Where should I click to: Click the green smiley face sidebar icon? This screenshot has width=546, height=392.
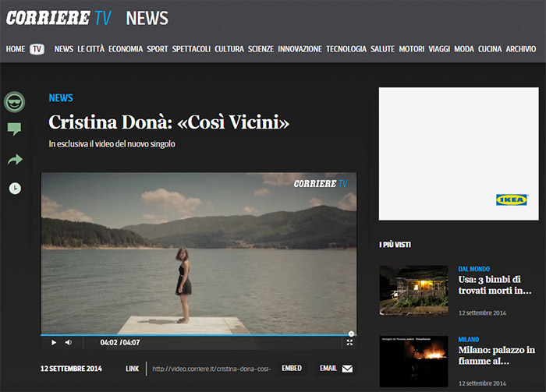coord(14,102)
